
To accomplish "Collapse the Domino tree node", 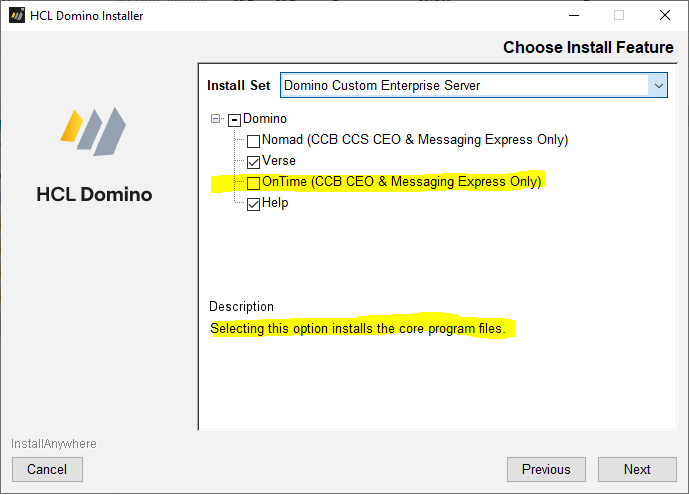I will click(215, 119).
